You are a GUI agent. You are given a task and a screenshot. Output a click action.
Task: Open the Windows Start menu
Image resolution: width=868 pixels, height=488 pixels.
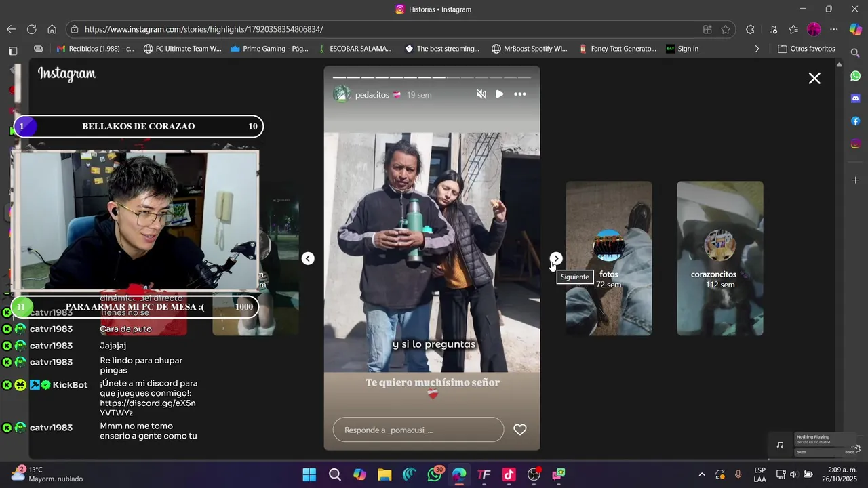pyautogui.click(x=309, y=474)
